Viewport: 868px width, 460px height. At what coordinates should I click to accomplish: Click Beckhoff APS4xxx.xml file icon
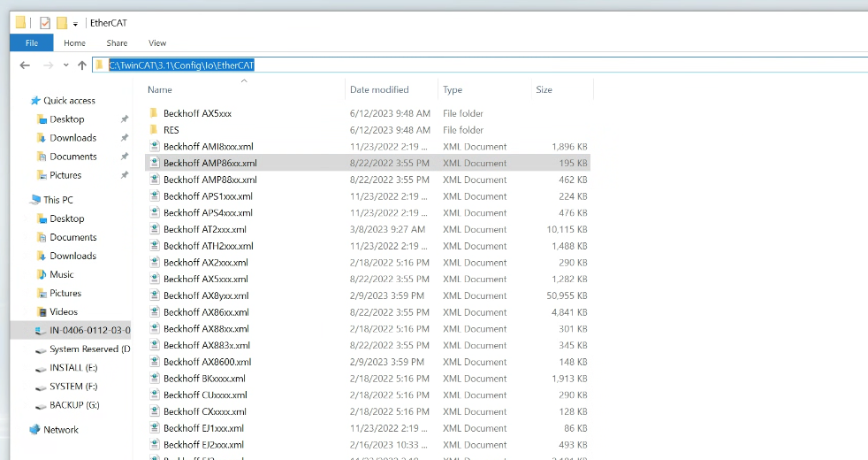click(155, 213)
